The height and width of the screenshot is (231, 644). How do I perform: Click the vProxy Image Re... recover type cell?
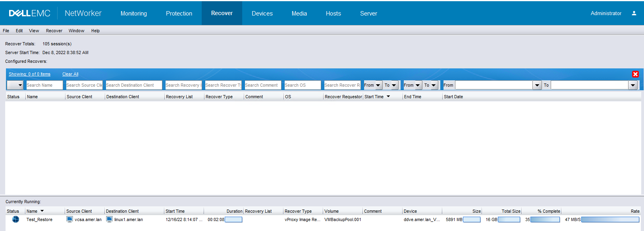302,219
